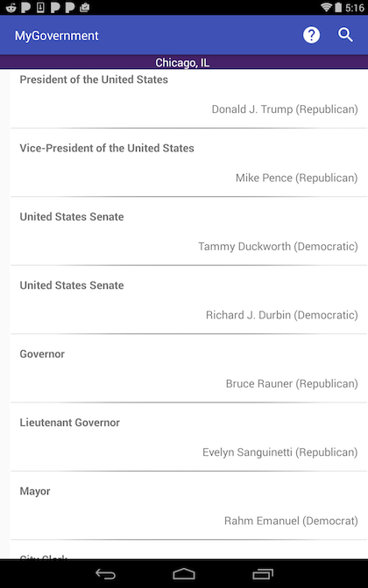The height and width of the screenshot is (588, 368).
Task: Tap the search magnifier icon
Action: coord(345,35)
